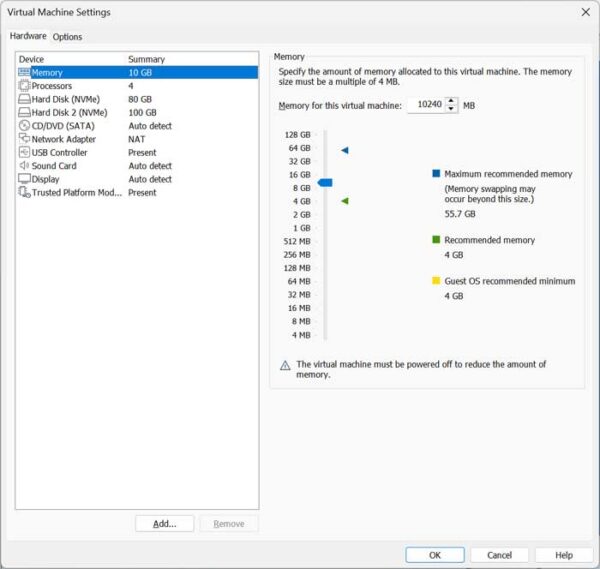Click the 10240 memory size input field
This screenshot has width=600, height=569.
pos(426,105)
